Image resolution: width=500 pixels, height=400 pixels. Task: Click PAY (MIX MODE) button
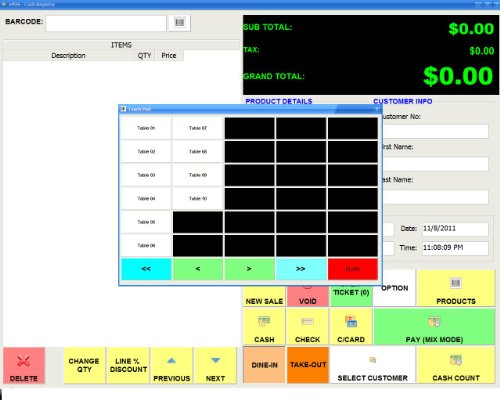tap(434, 326)
